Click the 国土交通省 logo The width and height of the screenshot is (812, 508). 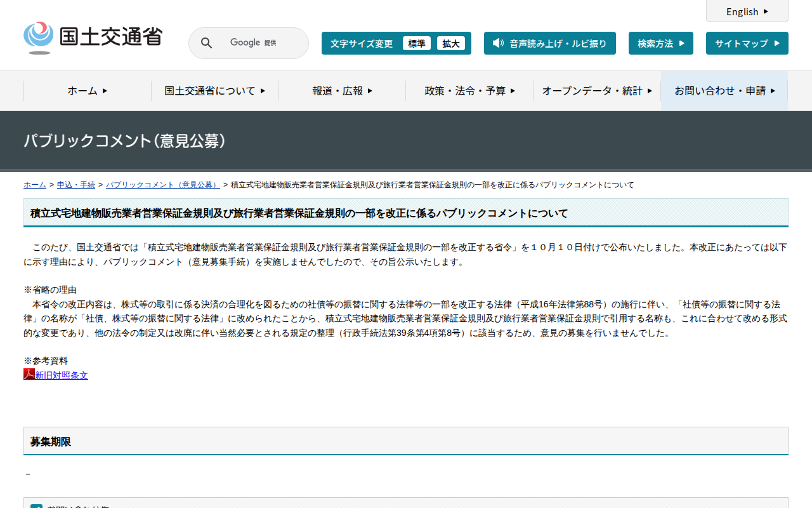pyautogui.click(x=93, y=38)
